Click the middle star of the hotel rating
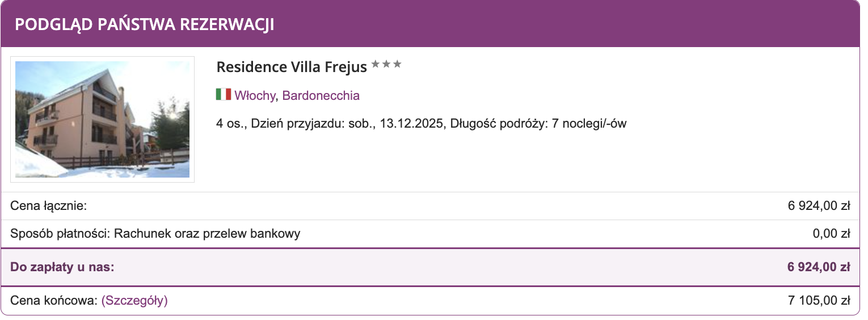The image size is (868, 320). [x=386, y=65]
